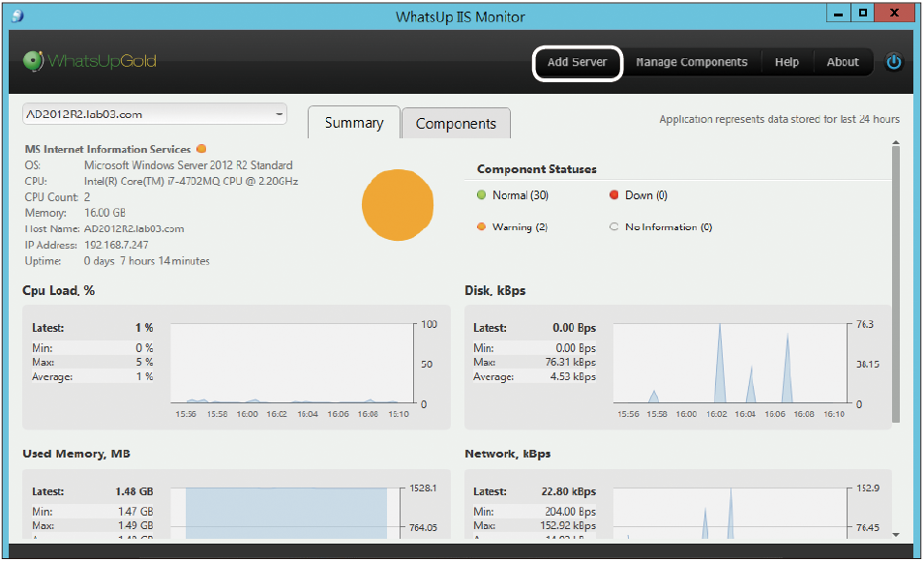The width and height of the screenshot is (924, 562).
Task: Switch to the Components tab
Action: (456, 124)
